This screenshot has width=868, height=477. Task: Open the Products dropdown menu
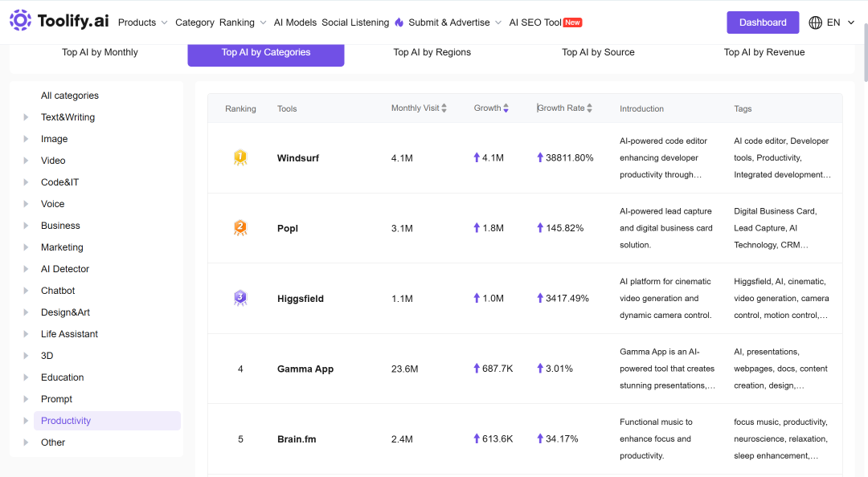point(143,22)
